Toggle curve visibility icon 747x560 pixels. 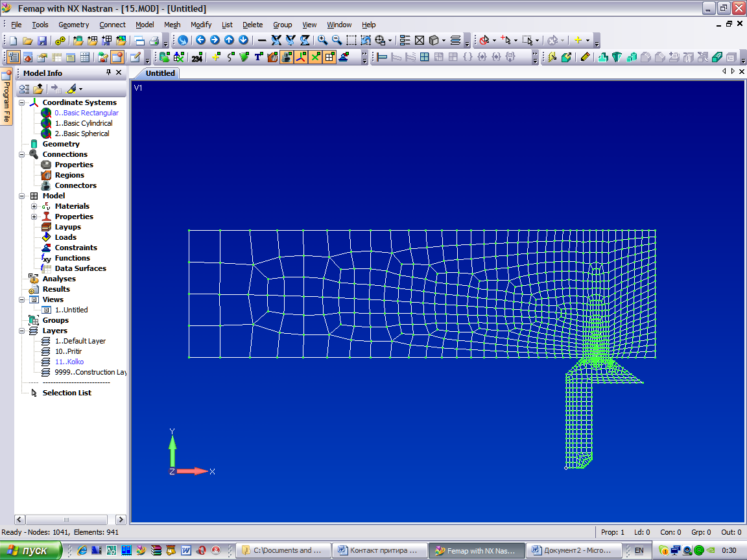pos(230,58)
